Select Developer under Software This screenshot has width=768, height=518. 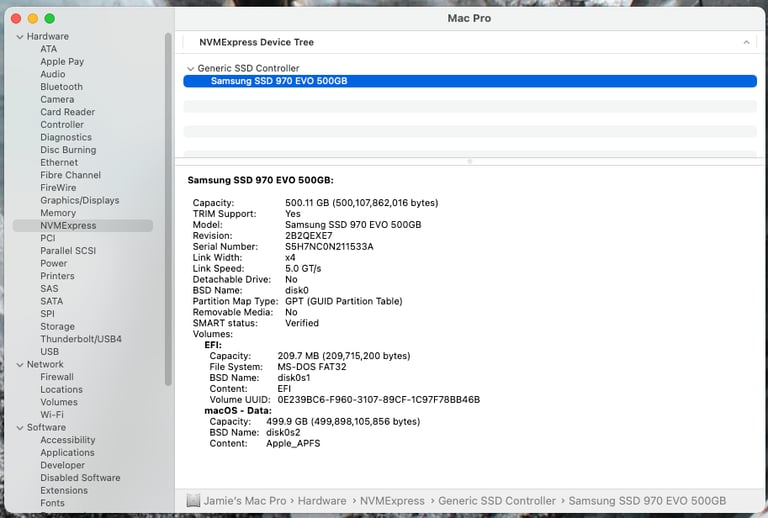click(62, 466)
